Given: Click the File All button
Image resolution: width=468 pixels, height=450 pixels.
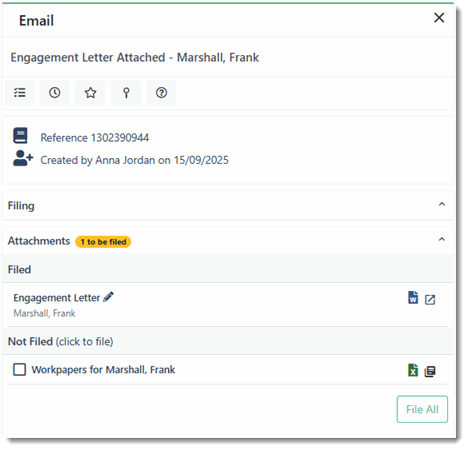Looking at the screenshot, I should [422, 409].
